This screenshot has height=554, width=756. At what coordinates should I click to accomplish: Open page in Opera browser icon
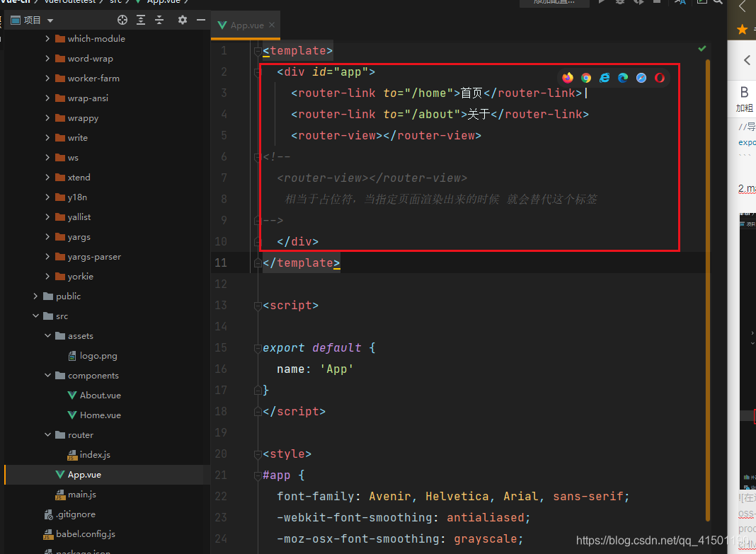click(x=660, y=78)
